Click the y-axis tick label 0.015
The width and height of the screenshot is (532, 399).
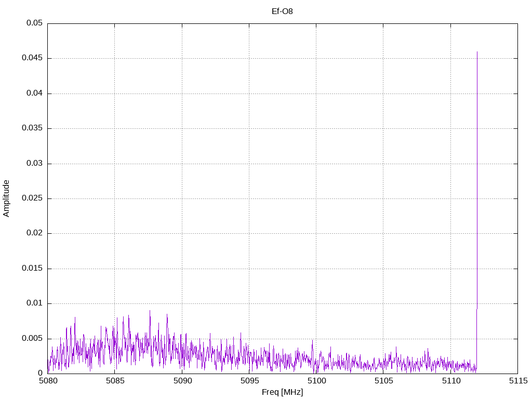point(32,268)
